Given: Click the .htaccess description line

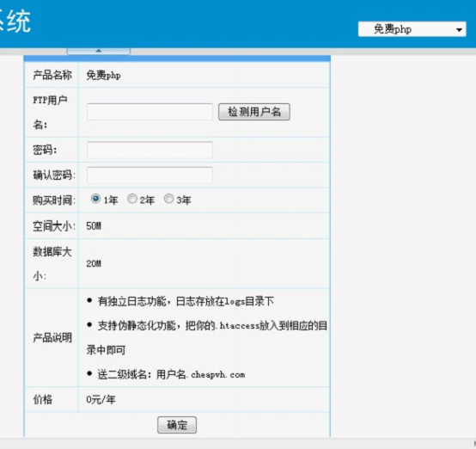Looking at the screenshot, I should click(x=207, y=338).
